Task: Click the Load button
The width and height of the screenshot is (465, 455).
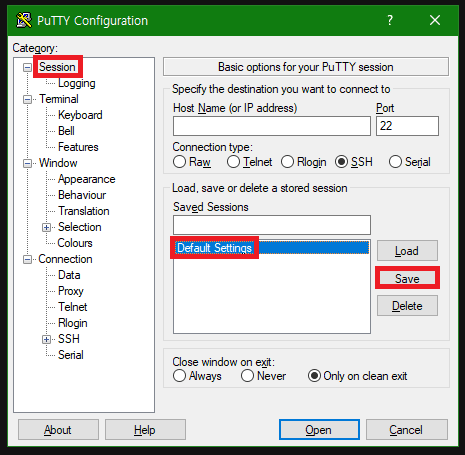Action: click(407, 251)
